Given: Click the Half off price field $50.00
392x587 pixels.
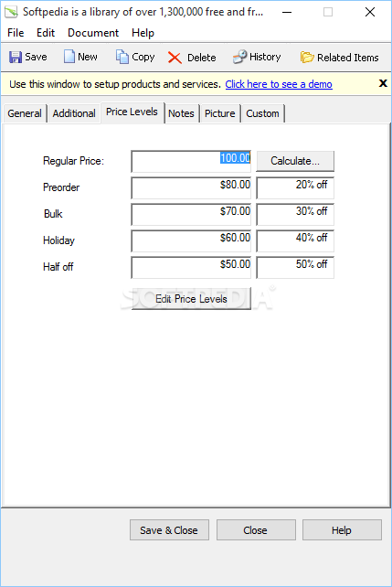Looking at the screenshot, I should (x=191, y=268).
